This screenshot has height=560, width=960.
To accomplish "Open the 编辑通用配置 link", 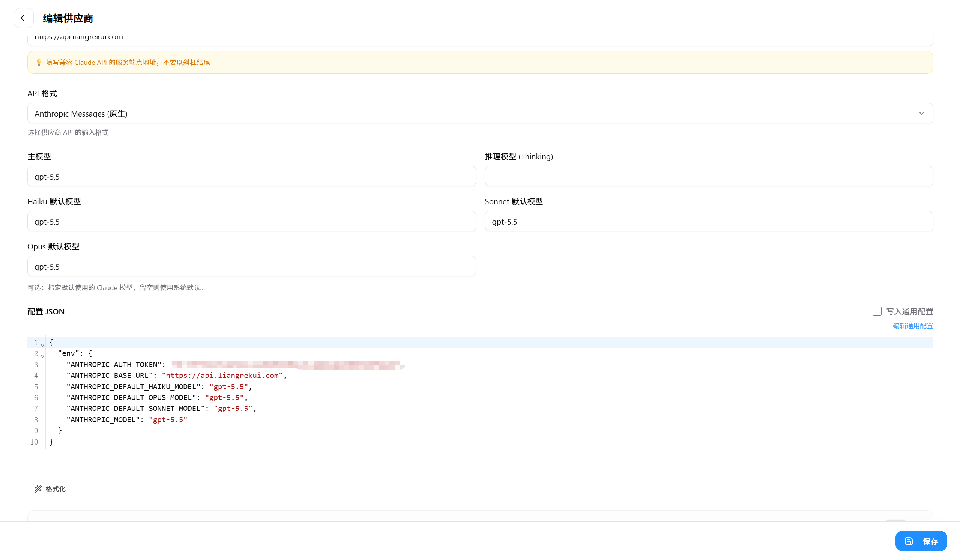I will pyautogui.click(x=913, y=326).
